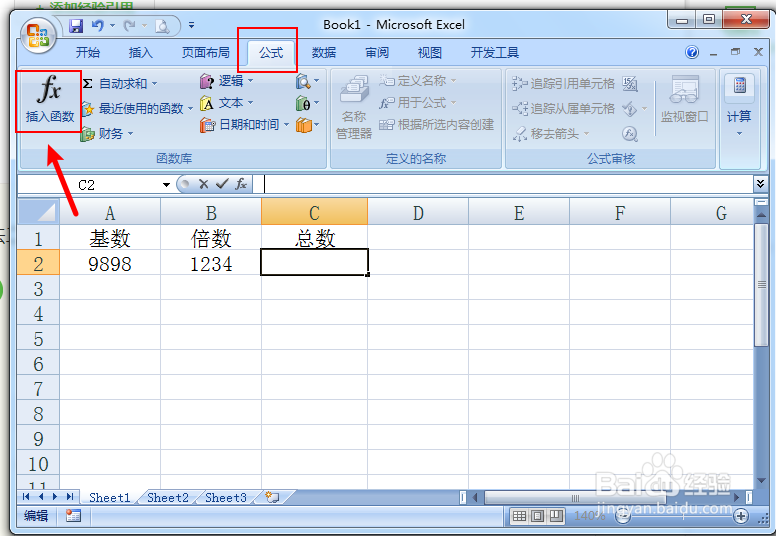
Task: Switch to Page Break Preview in status bar
Action: coord(556,516)
